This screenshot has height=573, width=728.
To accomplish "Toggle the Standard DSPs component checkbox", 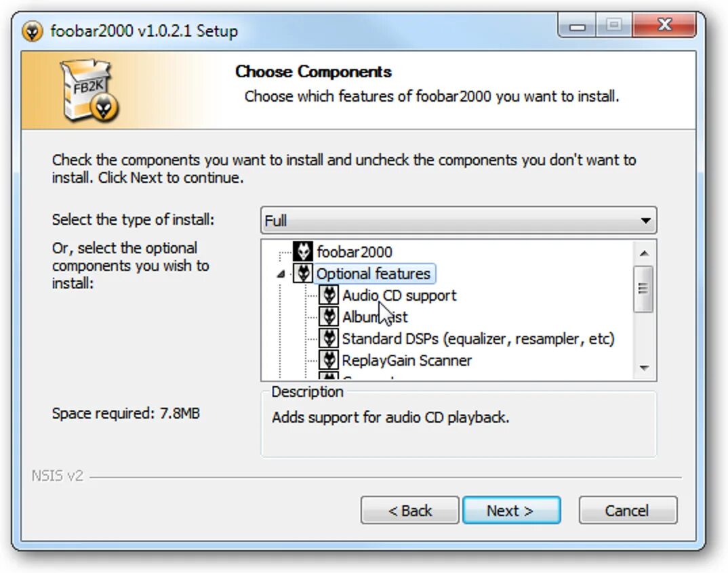I will click(329, 338).
